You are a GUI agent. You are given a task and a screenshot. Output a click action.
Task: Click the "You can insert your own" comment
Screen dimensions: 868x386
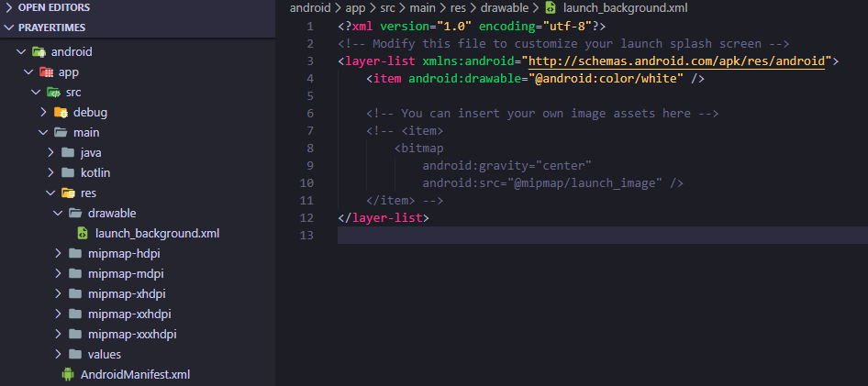542,114
